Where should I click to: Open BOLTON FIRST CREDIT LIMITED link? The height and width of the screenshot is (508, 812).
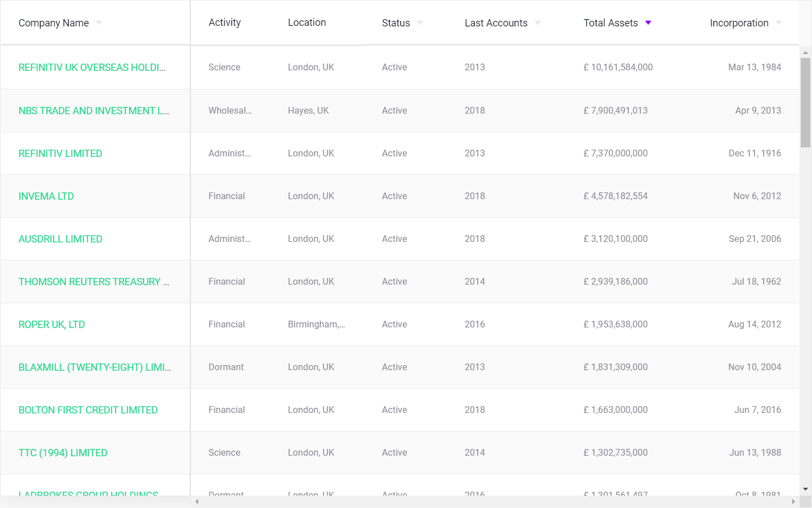coord(88,410)
